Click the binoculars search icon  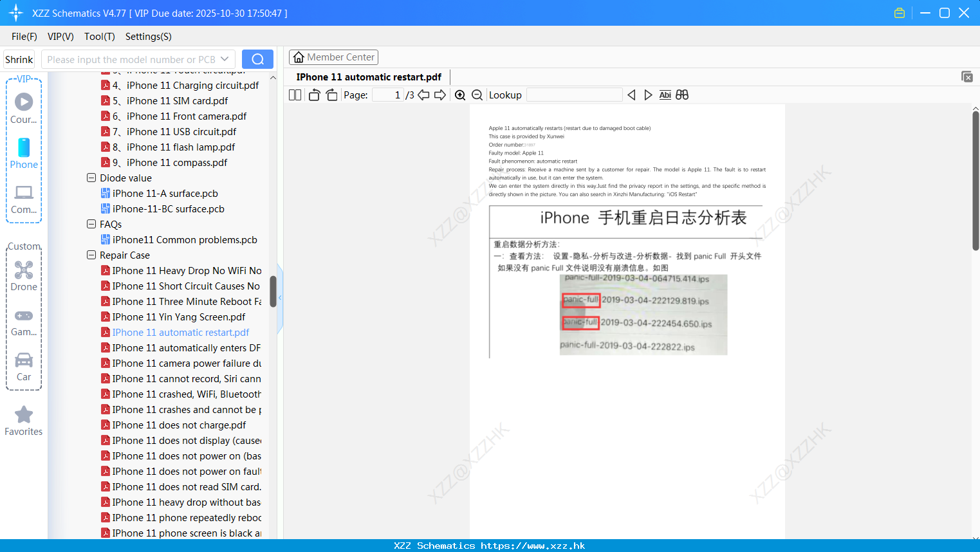[x=682, y=95]
